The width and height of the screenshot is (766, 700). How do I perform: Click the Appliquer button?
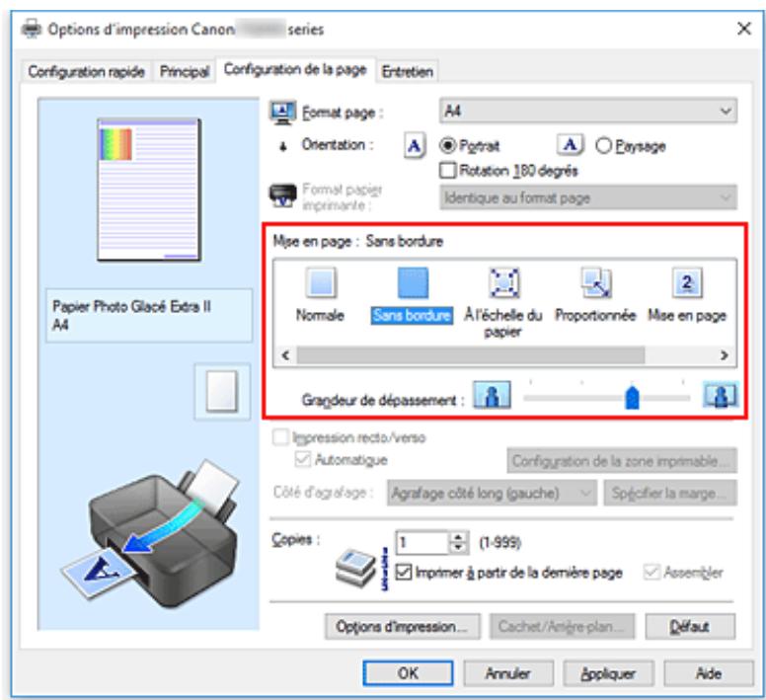[608, 673]
